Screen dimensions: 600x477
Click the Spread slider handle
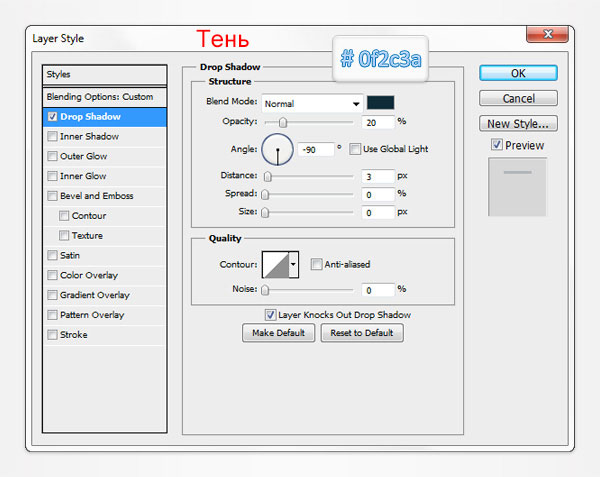point(265,195)
